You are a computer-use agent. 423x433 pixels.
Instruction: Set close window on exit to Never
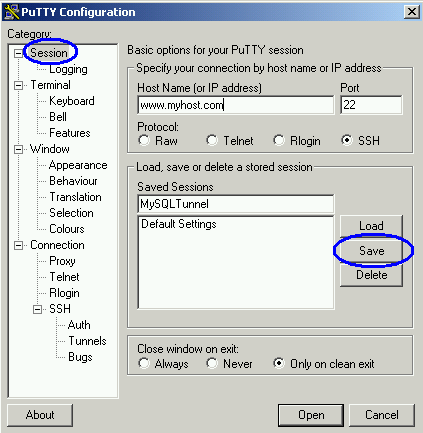point(212,363)
